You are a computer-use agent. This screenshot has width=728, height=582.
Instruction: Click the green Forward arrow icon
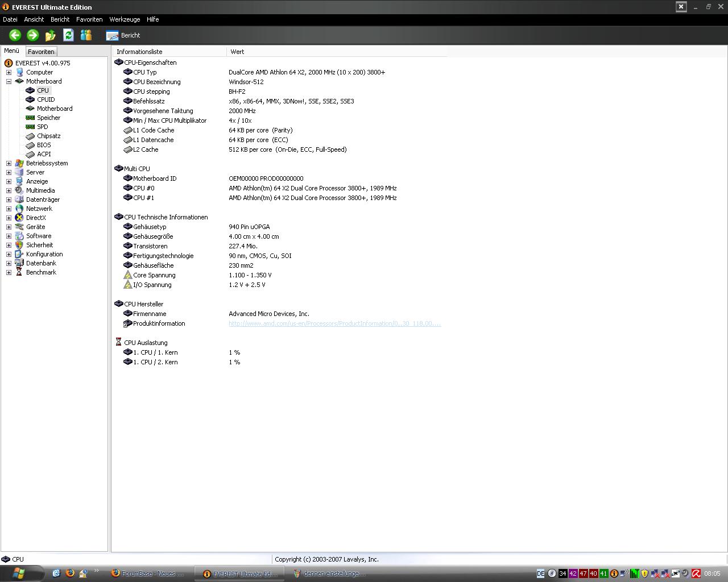pos(33,35)
